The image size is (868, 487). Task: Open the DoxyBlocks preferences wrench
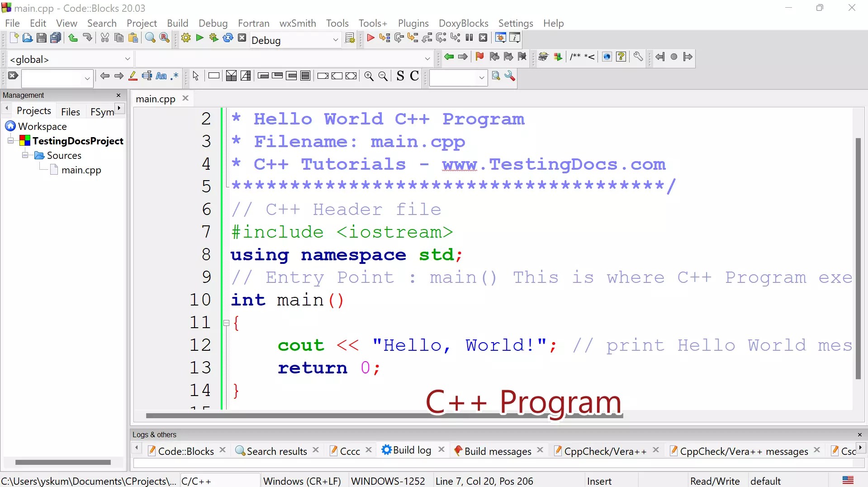tap(638, 57)
